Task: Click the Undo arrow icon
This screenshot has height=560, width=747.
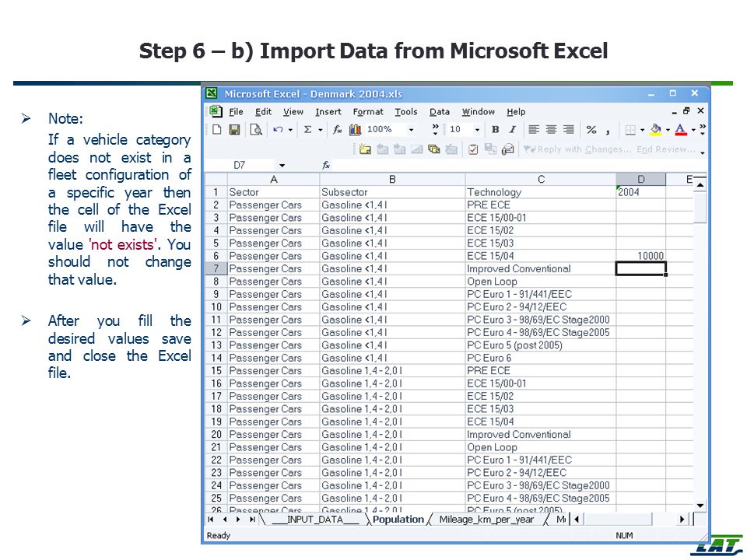Action: point(279,130)
